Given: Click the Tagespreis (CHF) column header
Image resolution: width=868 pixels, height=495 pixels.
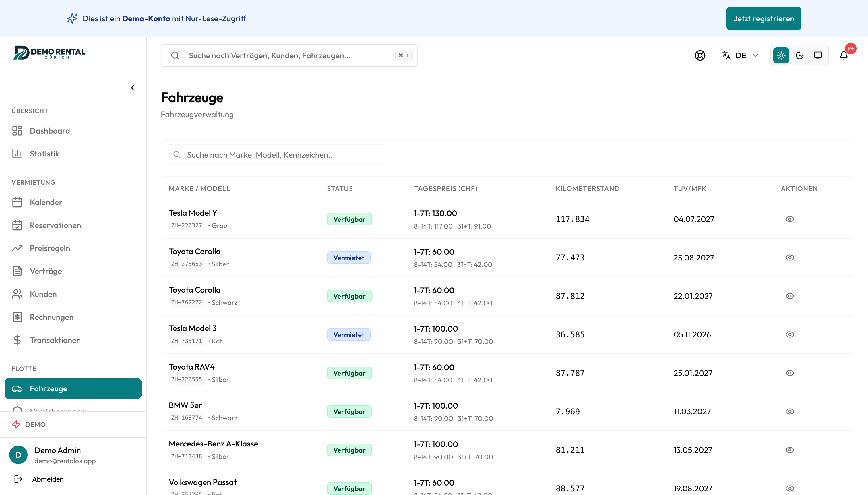Looking at the screenshot, I should (x=445, y=188).
